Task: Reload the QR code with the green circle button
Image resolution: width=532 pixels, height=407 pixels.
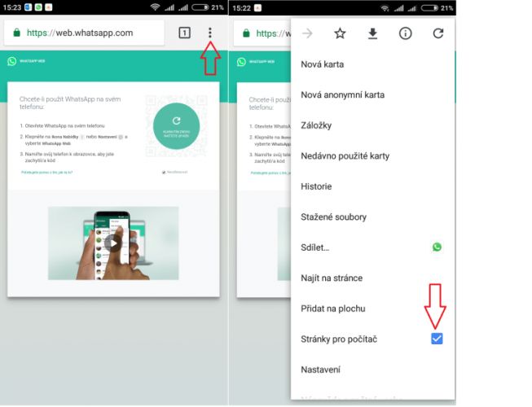Action: [x=176, y=126]
